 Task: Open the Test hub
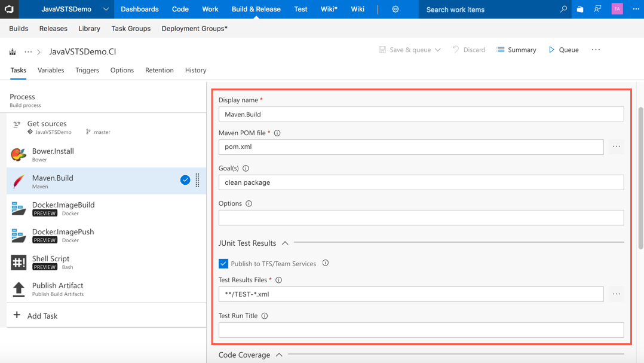[300, 9]
